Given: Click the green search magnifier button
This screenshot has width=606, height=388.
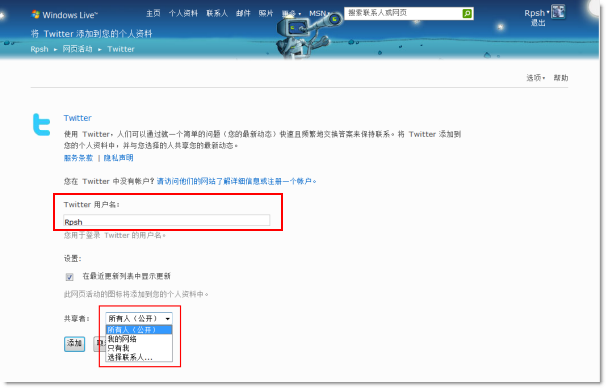Looking at the screenshot, I should pyautogui.click(x=467, y=14).
